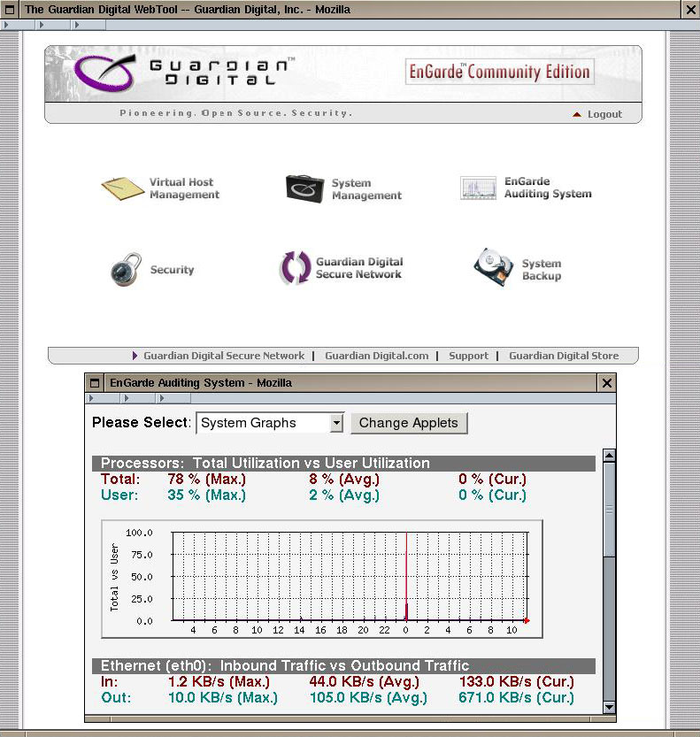The width and height of the screenshot is (700, 737).
Task: Close the EnGarde Auditing System window
Action: 606,383
